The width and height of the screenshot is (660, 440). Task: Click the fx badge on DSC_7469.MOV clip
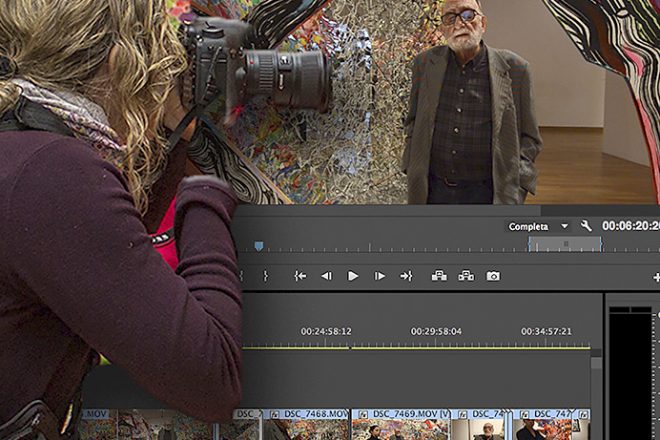[363, 415]
